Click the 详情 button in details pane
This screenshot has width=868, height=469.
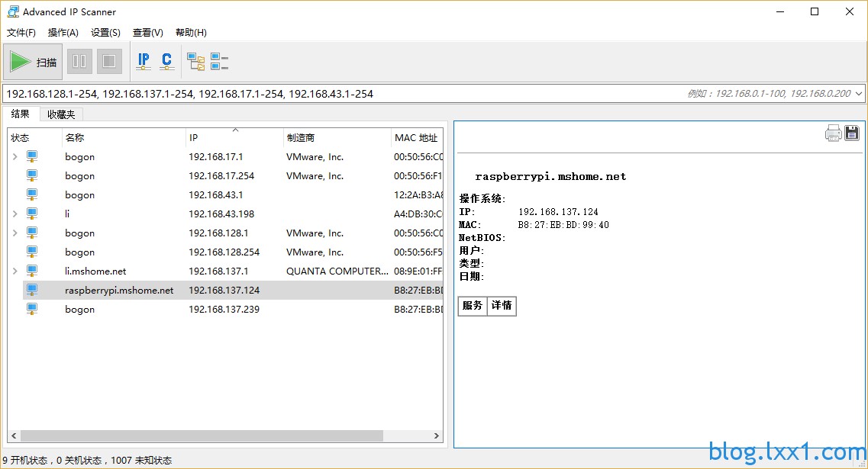(502, 305)
